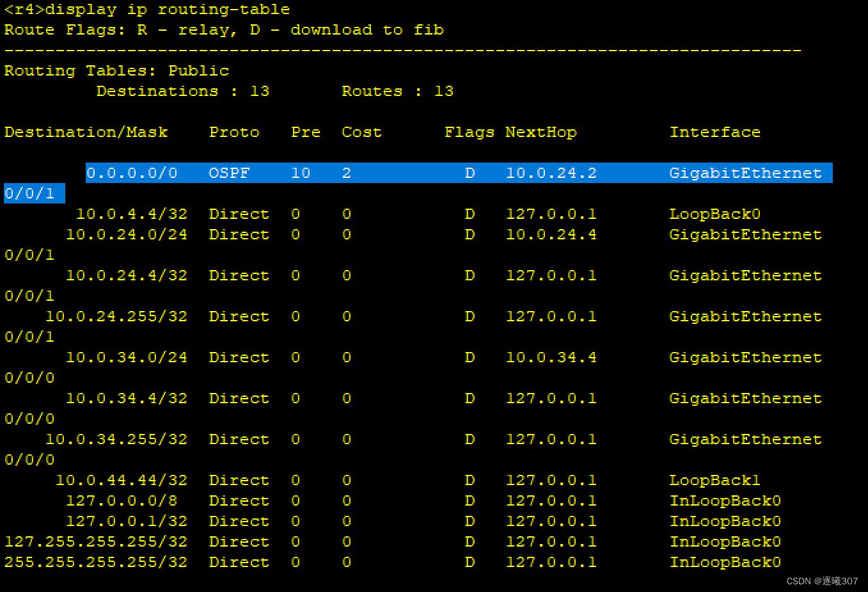Click 'GigabitEthernet' in the highlighted OSPF row
This screenshot has width=868, height=592.
[746, 173]
